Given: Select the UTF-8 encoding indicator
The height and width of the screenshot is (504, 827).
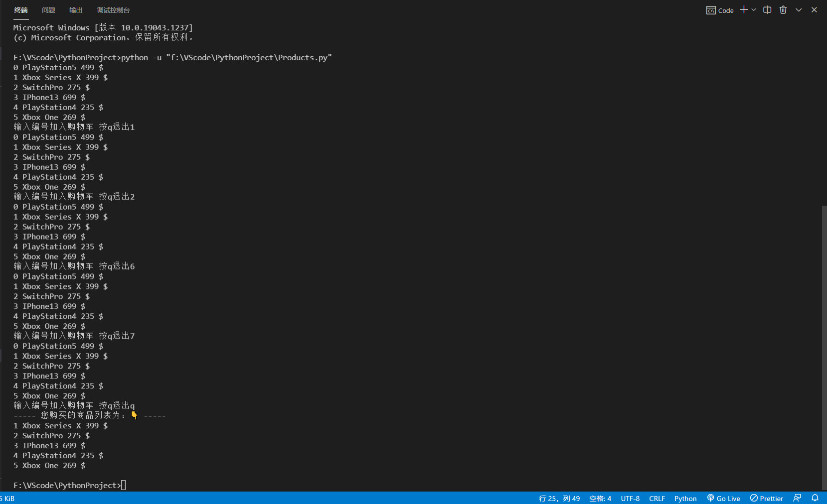Looking at the screenshot, I should (630, 498).
